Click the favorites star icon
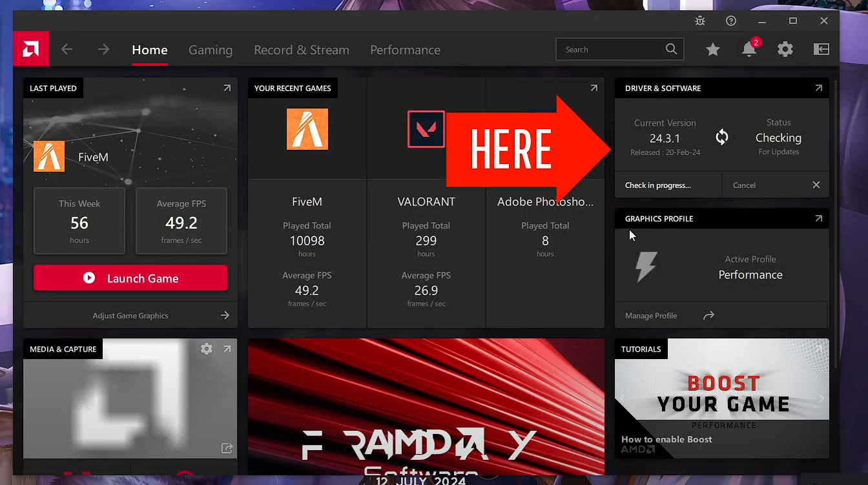Viewport: 868px width, 485px height. click(712, 49)
